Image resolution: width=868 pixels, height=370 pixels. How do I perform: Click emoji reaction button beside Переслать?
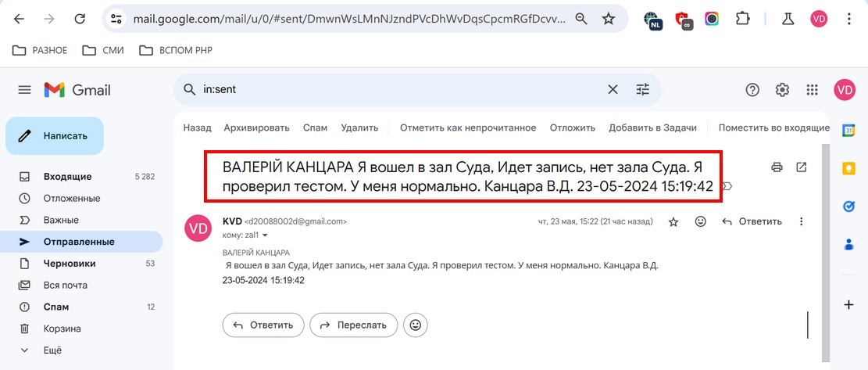point(415,325)
